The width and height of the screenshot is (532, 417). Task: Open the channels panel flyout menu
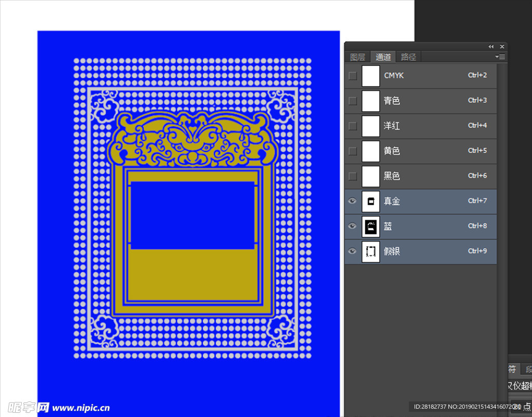(x=500, y=57)
